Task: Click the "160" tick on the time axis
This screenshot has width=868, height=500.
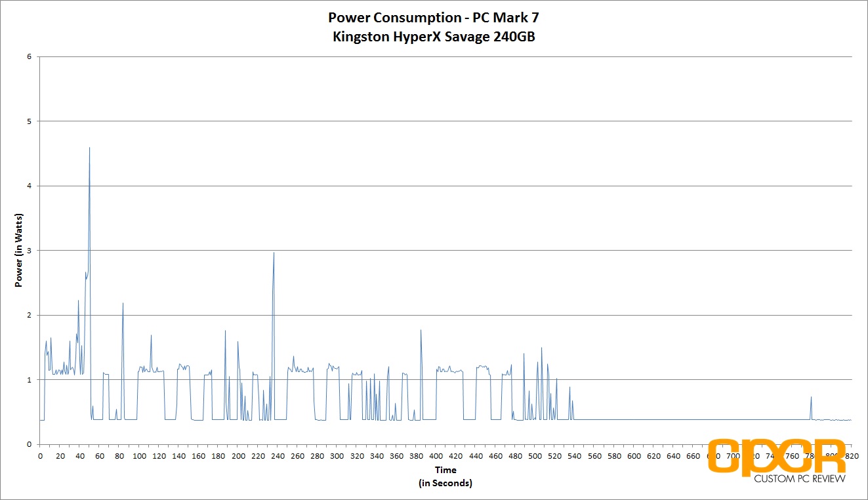Action: 198,455
